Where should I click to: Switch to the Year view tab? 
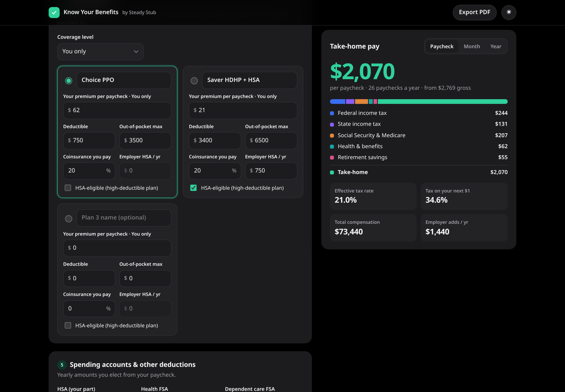coord(496,46)
